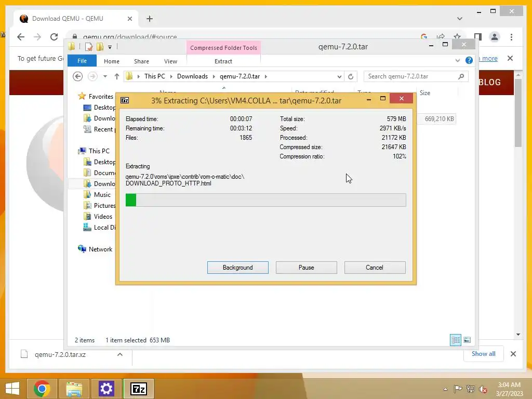Open Customize Quick Access Toolbar dropdown
This screenshot has height=399, width=532.
(110, 47)
